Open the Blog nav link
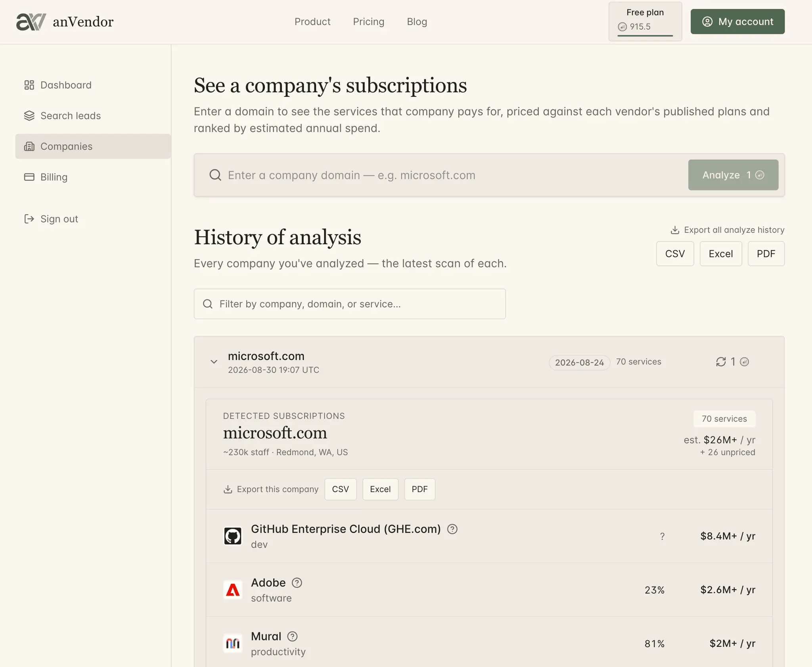Image resolution: width=812 pixels, height=667 pixels. point(417,21)
